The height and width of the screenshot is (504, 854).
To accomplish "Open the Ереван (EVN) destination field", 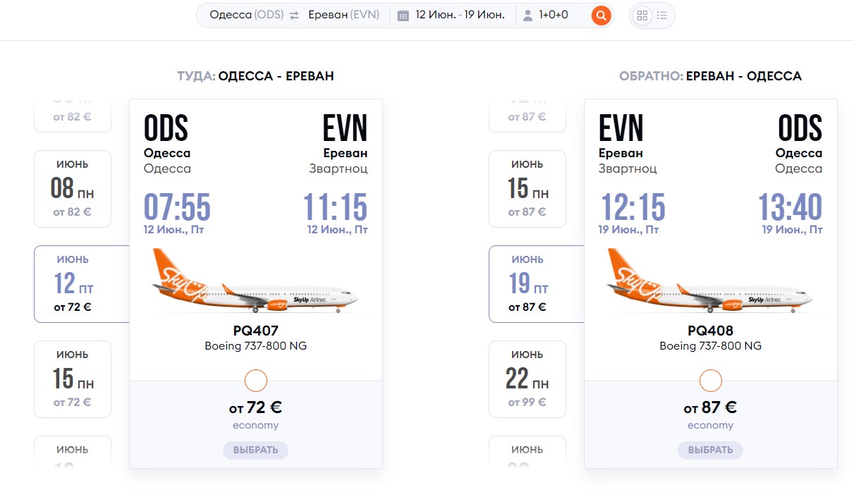I will click(x=344, y=16).
